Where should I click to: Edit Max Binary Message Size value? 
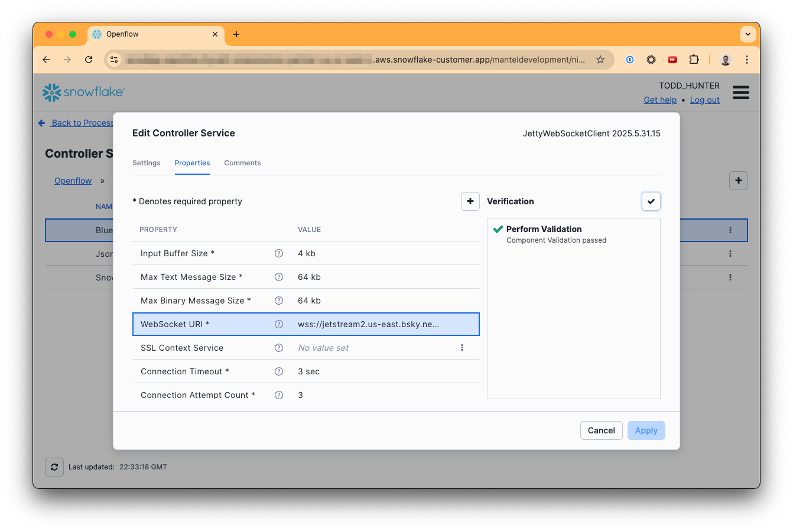click(x=310, y=301)
